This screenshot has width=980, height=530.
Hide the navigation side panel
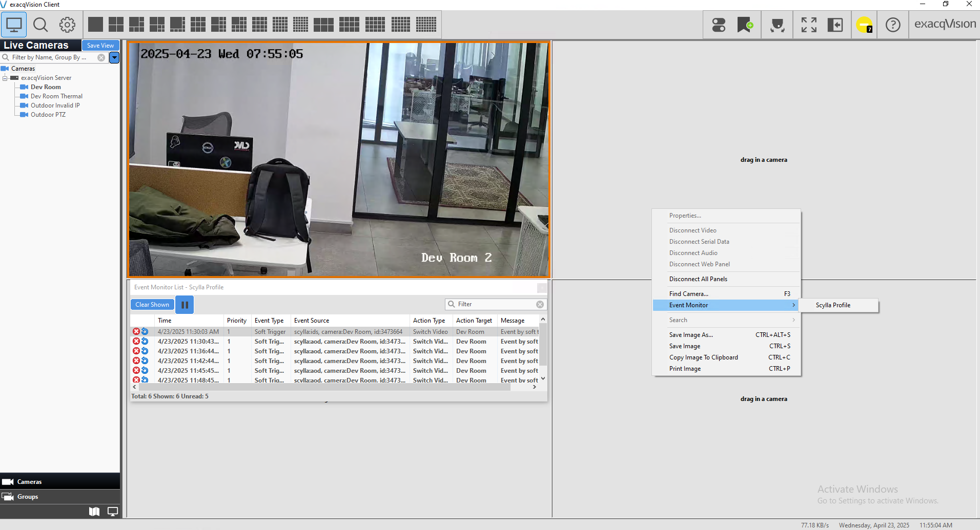(x=835, y=25)
